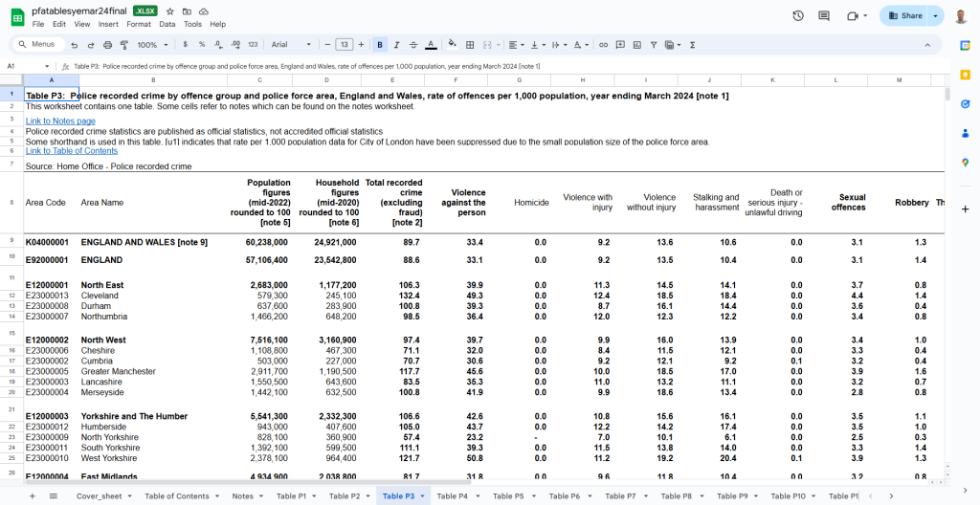The image size is (980, 505).
Task: Click the paint format icon
Action: click(123, 45)
